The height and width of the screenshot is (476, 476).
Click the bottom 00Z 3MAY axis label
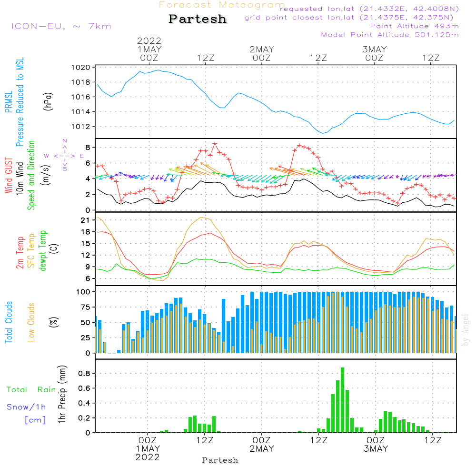376,445
